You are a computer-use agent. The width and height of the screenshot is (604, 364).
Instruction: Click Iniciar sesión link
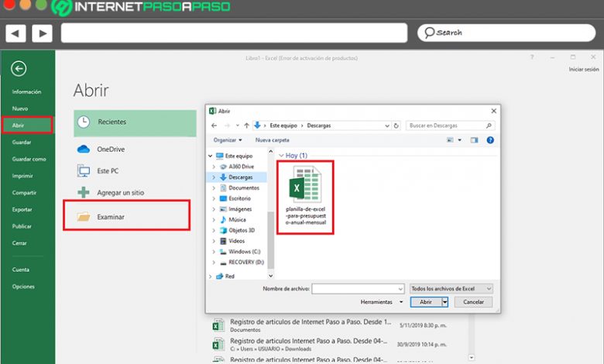click(x=584, y=70)
